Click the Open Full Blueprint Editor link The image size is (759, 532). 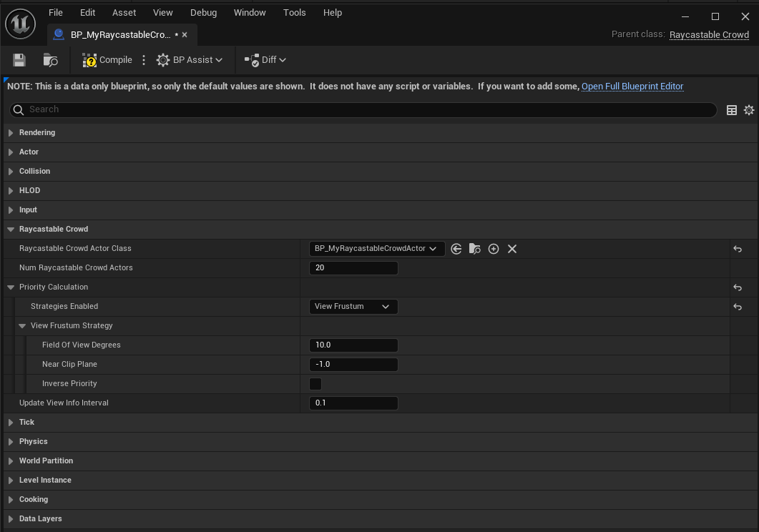632,87
